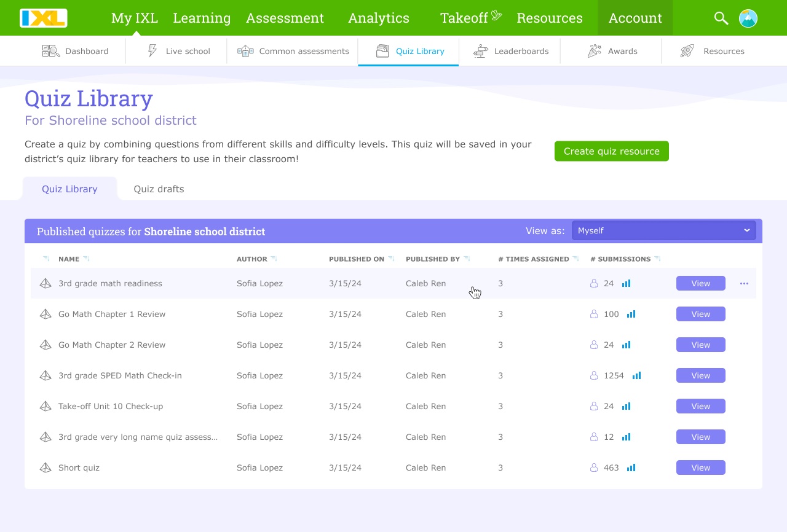Open Assessment menu

[285, 18]
